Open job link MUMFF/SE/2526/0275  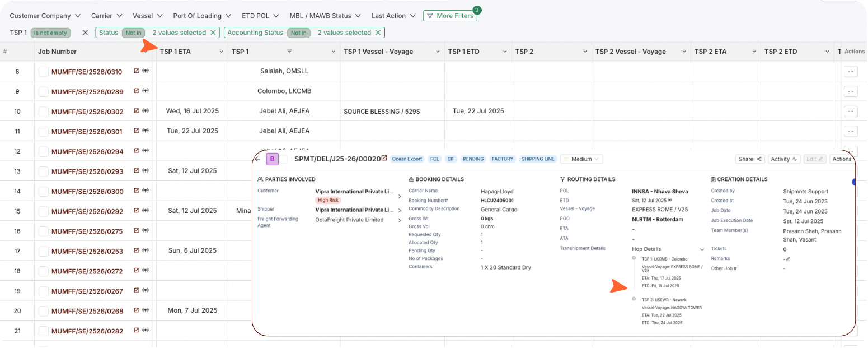(87, 231)
